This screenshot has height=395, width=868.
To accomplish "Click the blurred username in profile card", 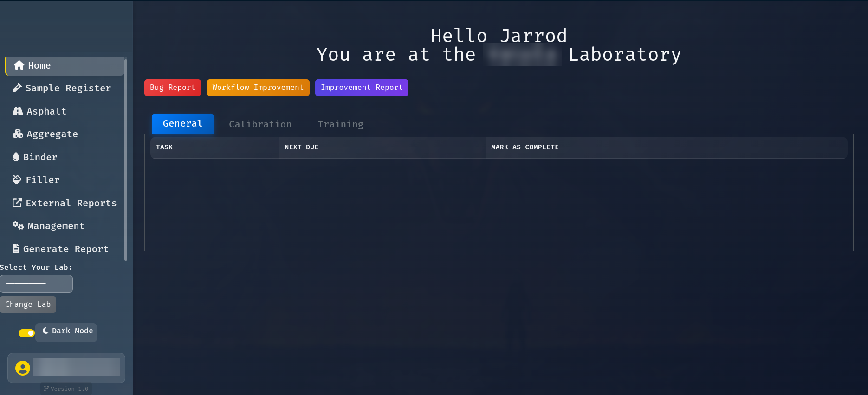I will click(x=77, y=367).
